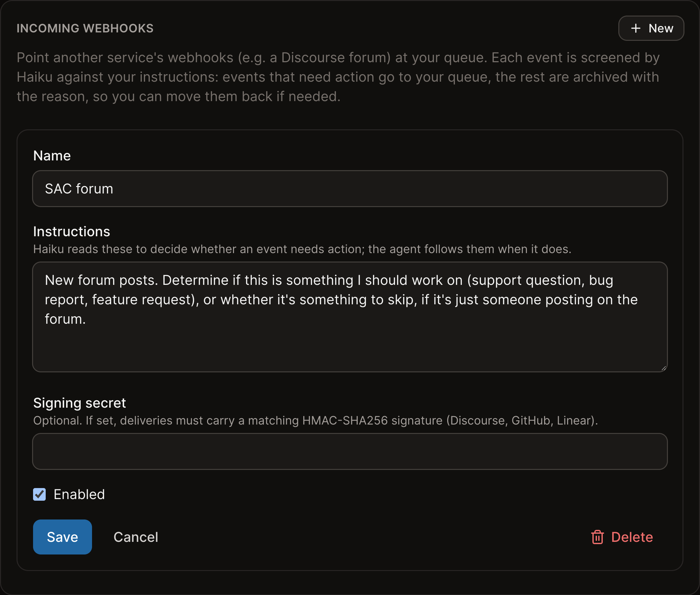Click the INCOMING WEBHOOKS heading
This screenshot has width=700, height=595.
coord(85,28)
